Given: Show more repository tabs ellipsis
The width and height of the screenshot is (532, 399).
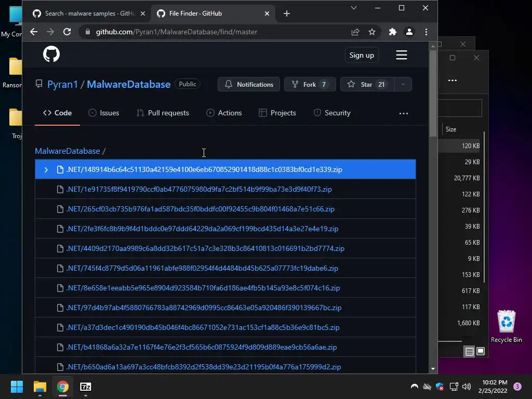Looking at the screenshot, I should click(x=403, y=113).
